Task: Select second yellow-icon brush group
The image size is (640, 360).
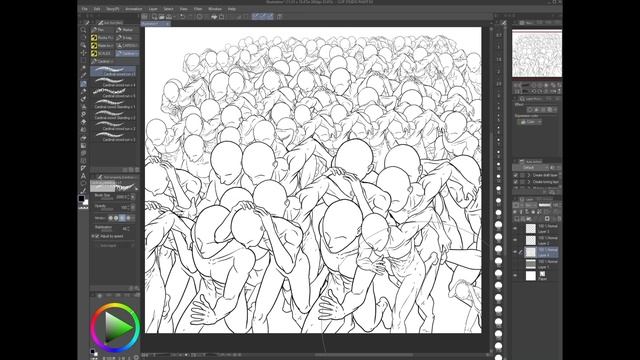Action: (x=102, y=45)
